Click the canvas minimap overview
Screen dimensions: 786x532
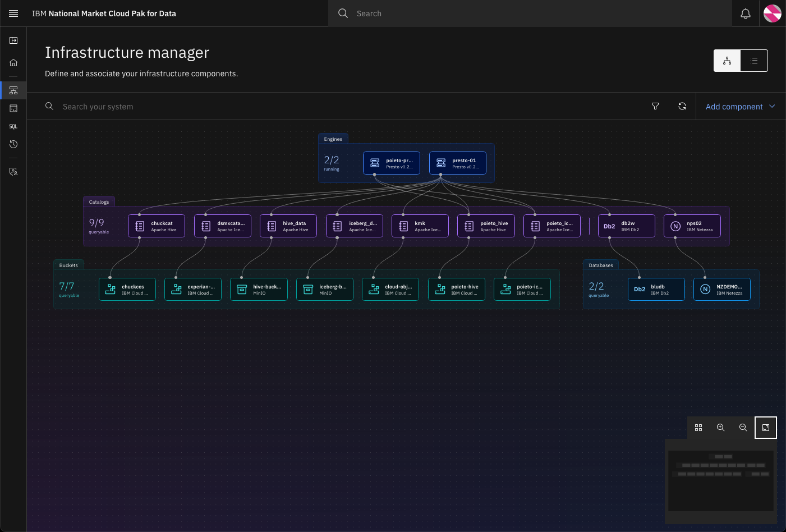[x=721, y=480]
